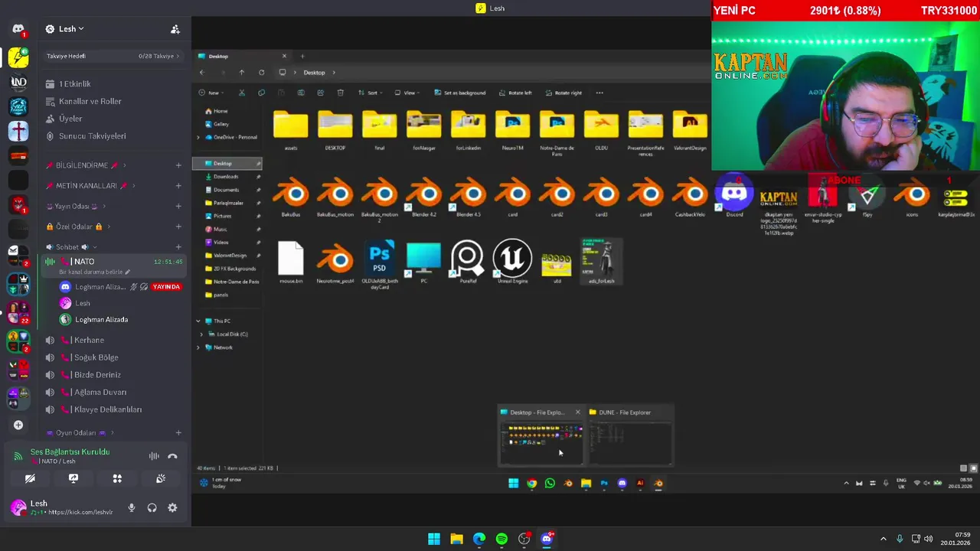Select the NATO voice channel

[113, 262]
